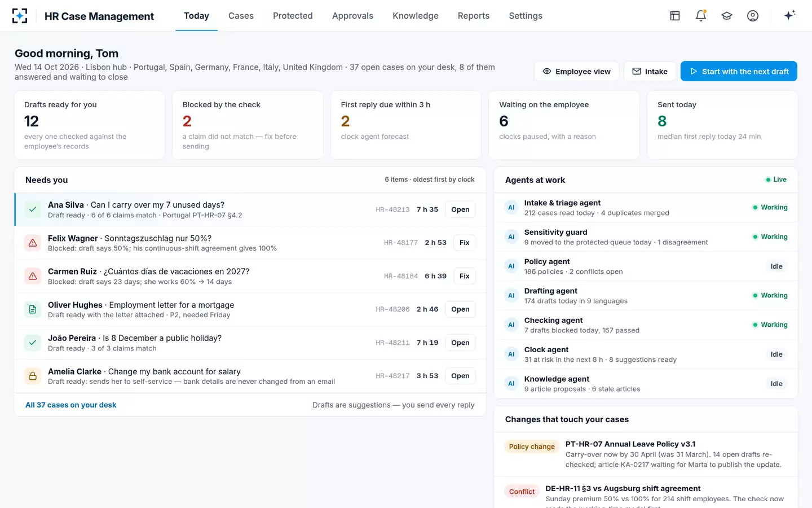The height and width of the screenshot is (508, 812).
Task: Open the Protected tab
Action: 293,16
